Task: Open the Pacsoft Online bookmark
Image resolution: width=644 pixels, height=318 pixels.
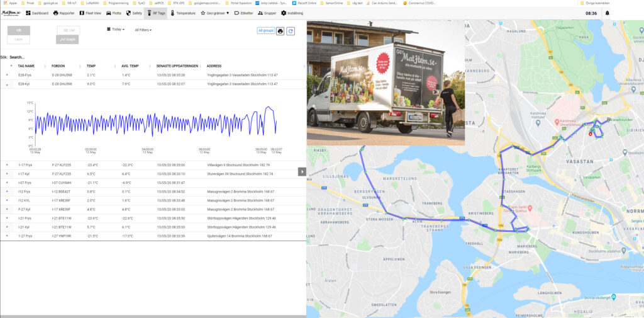Action: 304,3
